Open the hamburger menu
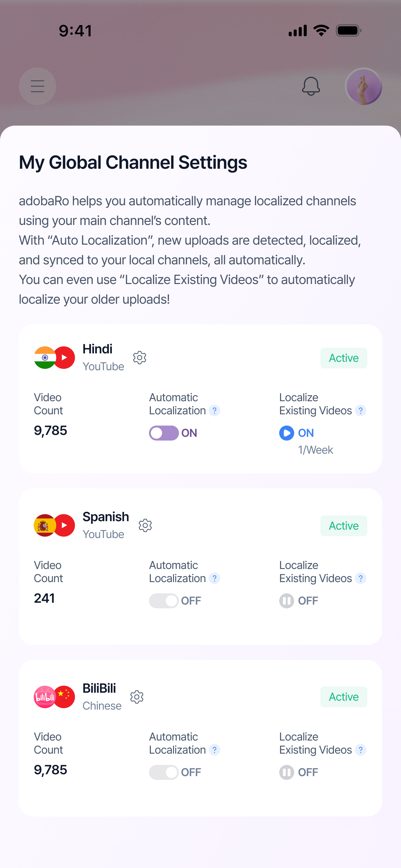This screenshot has width=401, height=868. [37, 86]
